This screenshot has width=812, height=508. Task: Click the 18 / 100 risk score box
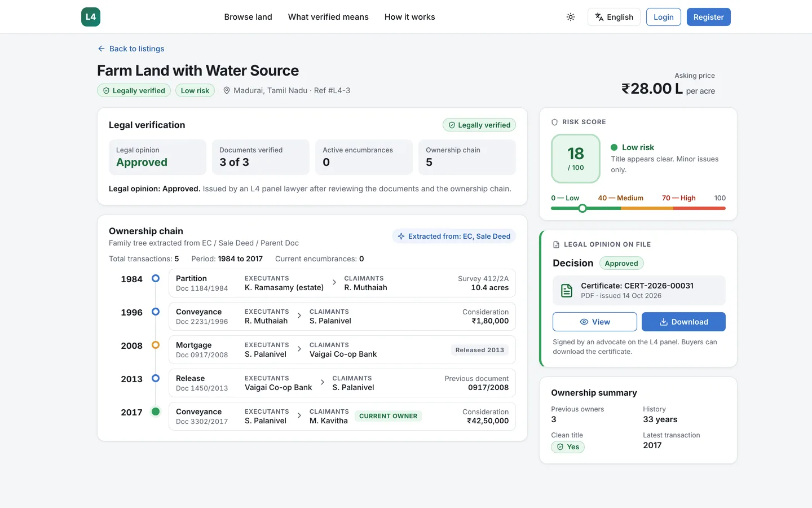(x=576, y=159)
